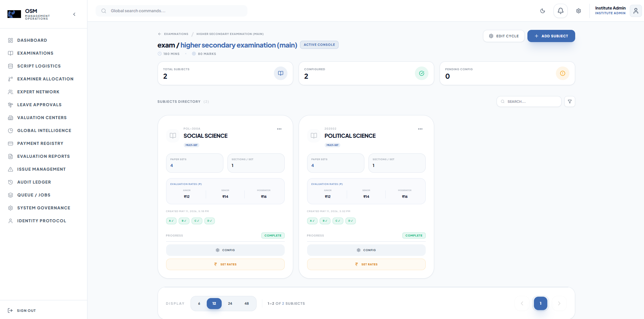The height and width of the screenshot is (319, 644).
Task: Click the Total Subjects book icon
Action: tap(281, 73)
